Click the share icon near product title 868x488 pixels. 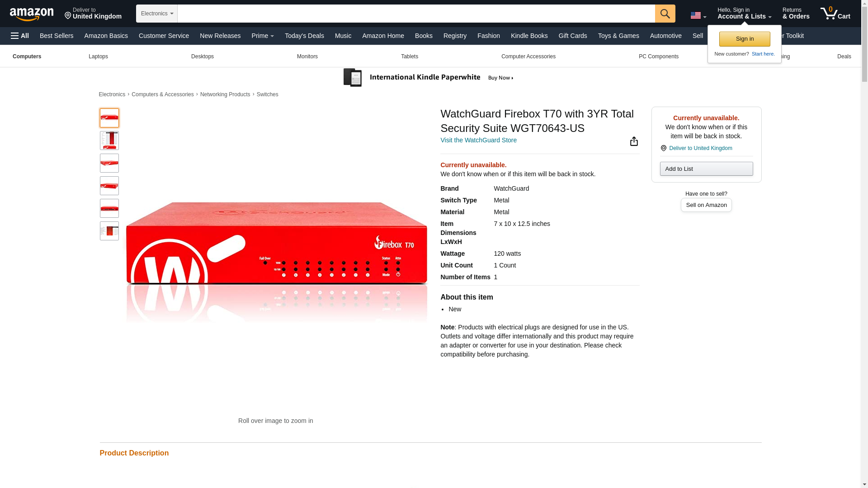pyautogui.click(x=634, y=141)
